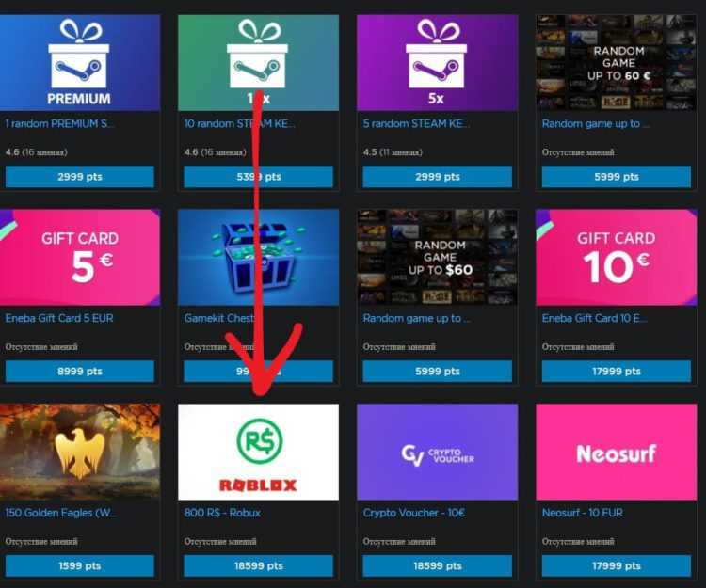This screenshot has height=588, width=706.
Task: Open the Crypto Voucher - 10€ link
Action: coord(414,513)
